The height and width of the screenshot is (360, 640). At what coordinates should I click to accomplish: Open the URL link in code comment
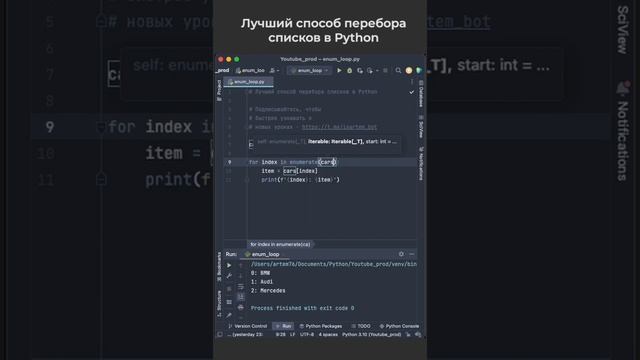tap(339, 127)
